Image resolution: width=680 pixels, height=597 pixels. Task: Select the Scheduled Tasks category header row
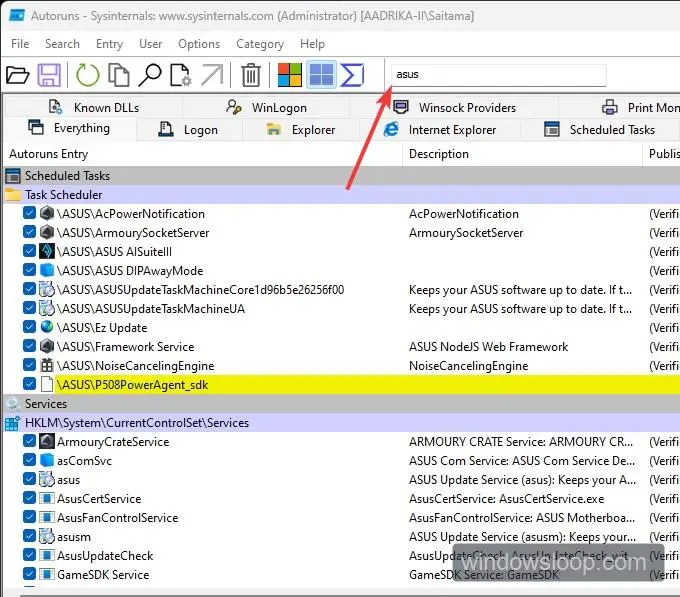pos(342,176)
